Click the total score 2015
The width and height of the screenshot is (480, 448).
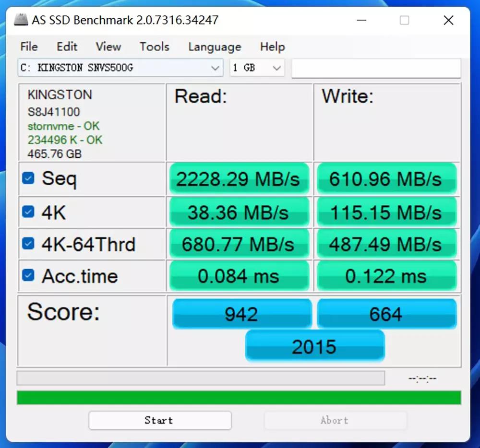click(315, 346)
